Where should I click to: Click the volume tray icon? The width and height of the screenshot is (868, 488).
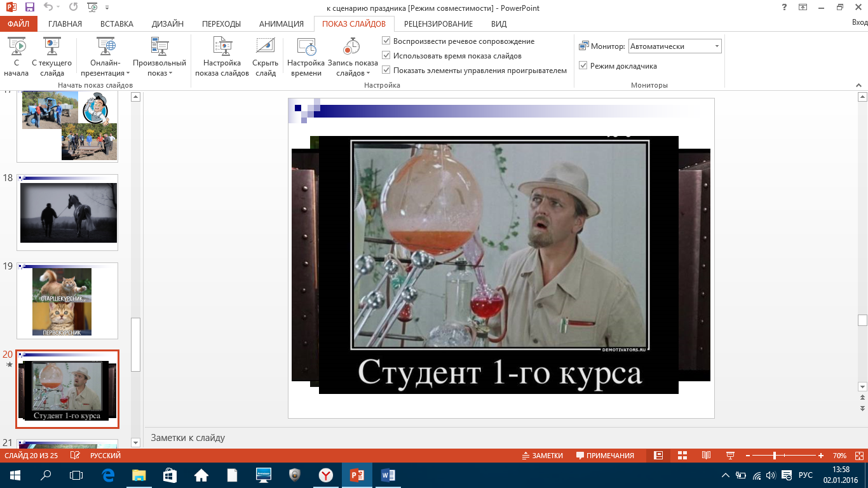pyautogui.click(x=771, y=475)
